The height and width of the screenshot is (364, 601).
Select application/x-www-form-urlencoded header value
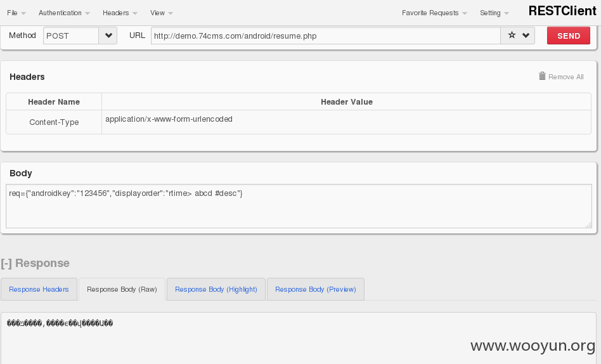(x=169, y=119)
